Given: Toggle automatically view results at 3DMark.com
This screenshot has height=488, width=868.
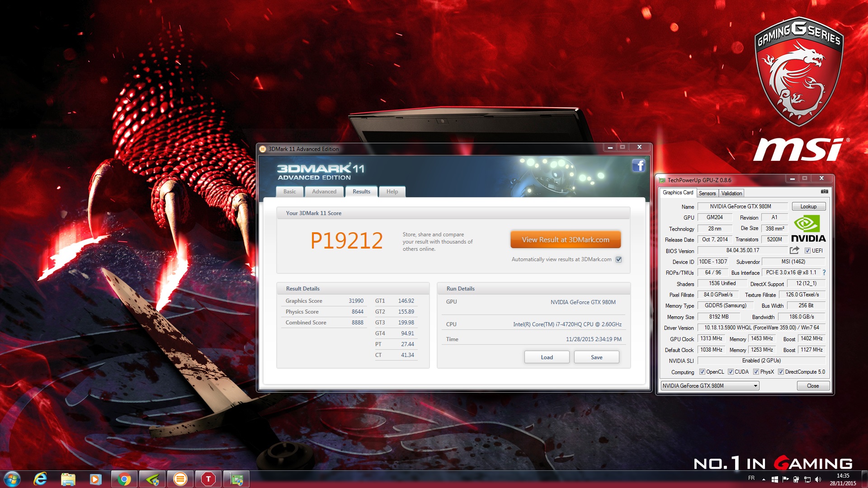Looking at the screenshot, I should click(x=619, y=259).
